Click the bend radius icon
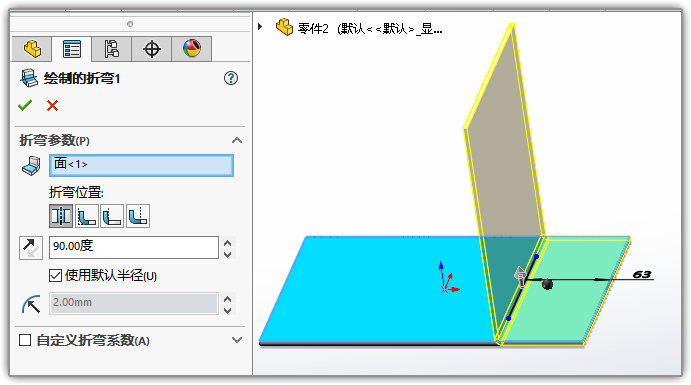 31,304
